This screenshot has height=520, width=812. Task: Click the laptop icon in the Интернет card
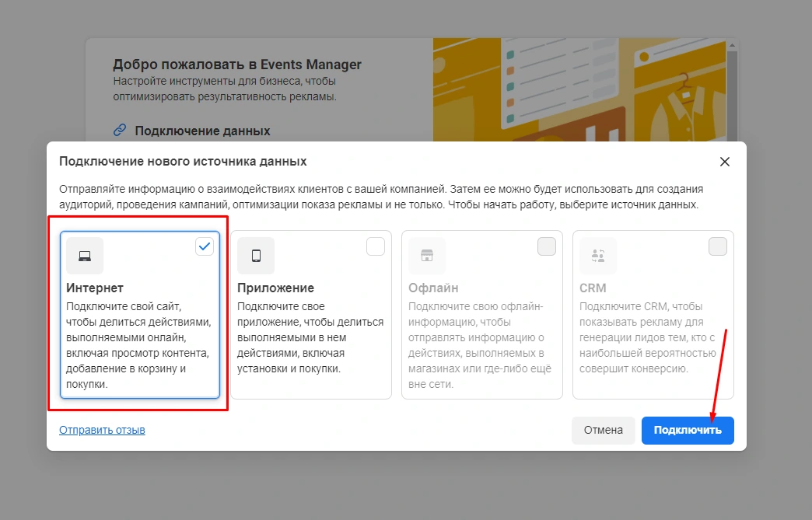(x=85, y=256)
